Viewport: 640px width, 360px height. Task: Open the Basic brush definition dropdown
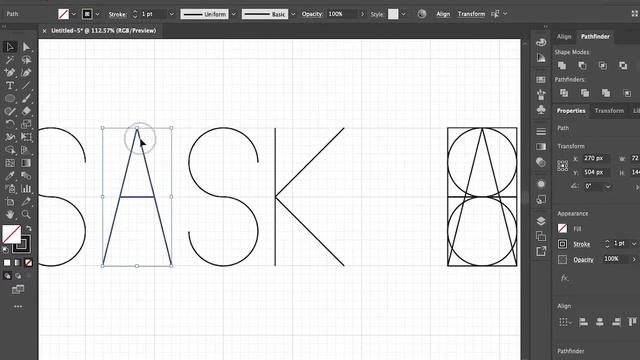pos(293,14)
